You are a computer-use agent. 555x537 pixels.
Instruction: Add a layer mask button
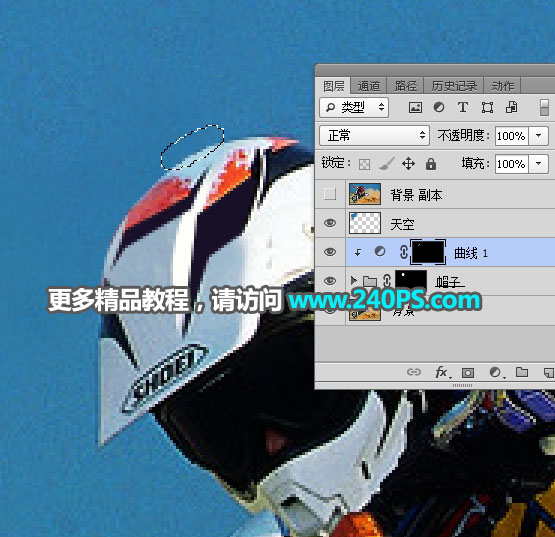pyautogui.click(x=468, y=373)
